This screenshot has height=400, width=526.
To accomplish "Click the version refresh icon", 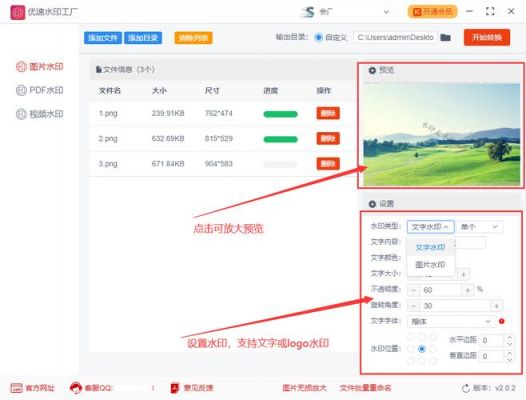I will (466, 389).
